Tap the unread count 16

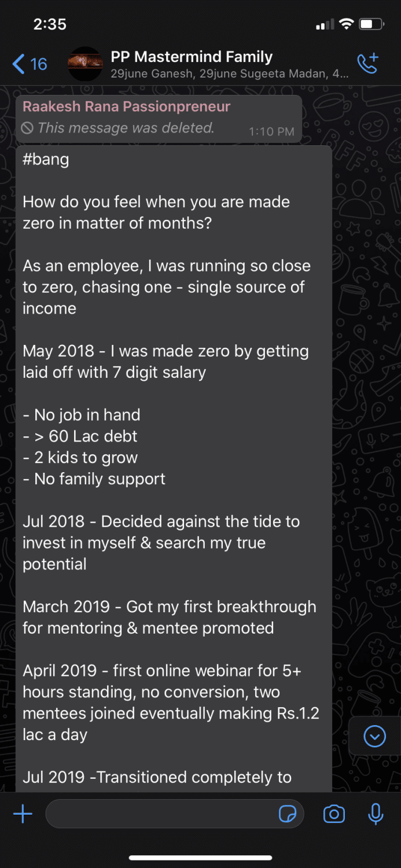[39, 64]
